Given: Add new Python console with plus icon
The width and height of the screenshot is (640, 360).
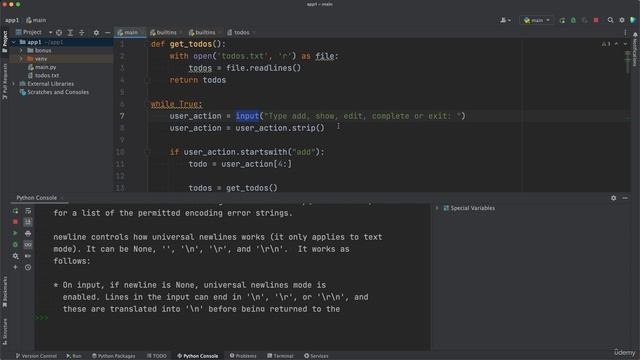Looking at the screenshot, I should [x=15, y=267].
